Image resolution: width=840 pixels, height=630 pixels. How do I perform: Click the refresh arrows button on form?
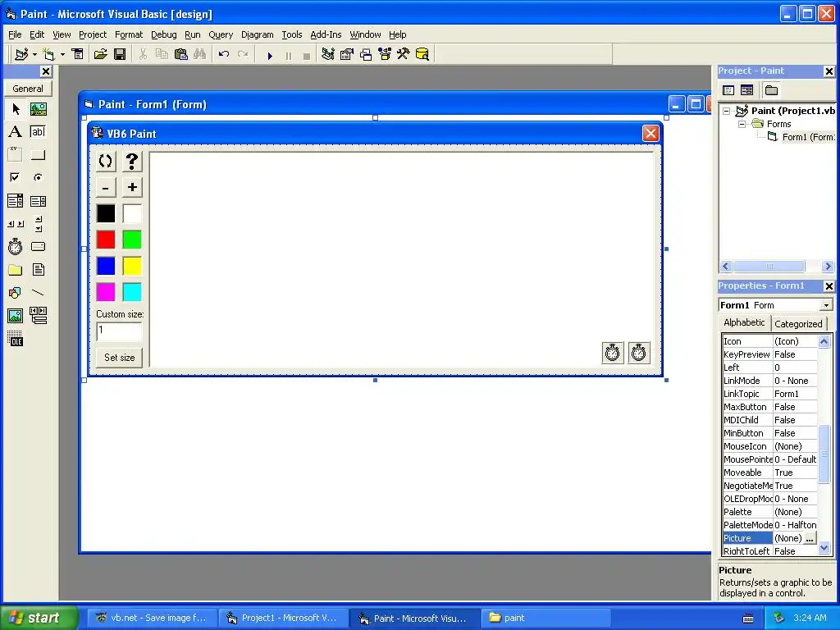click(x=106, y=161)
